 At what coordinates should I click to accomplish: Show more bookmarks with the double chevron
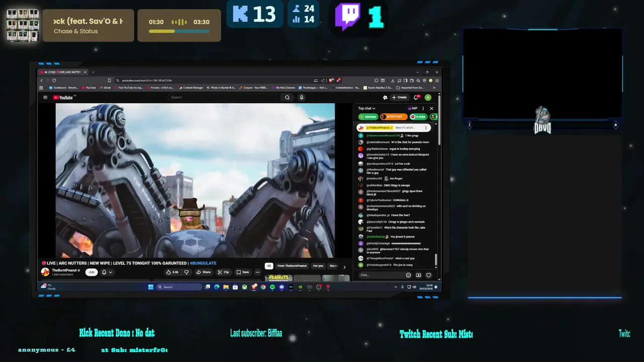[434, 87]
